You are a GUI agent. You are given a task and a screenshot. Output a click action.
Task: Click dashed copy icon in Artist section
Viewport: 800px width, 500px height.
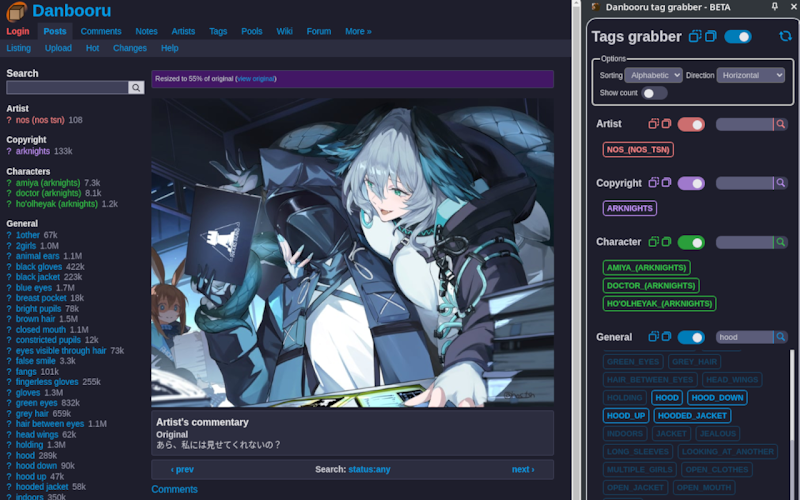(654, 123)
